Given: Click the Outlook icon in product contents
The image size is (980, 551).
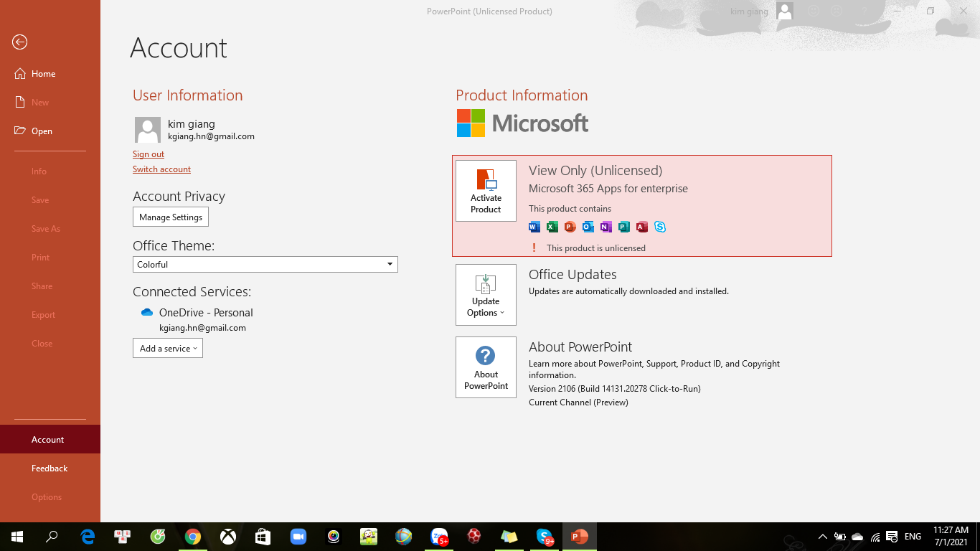Looking at the screenshot, I should 588,227.
